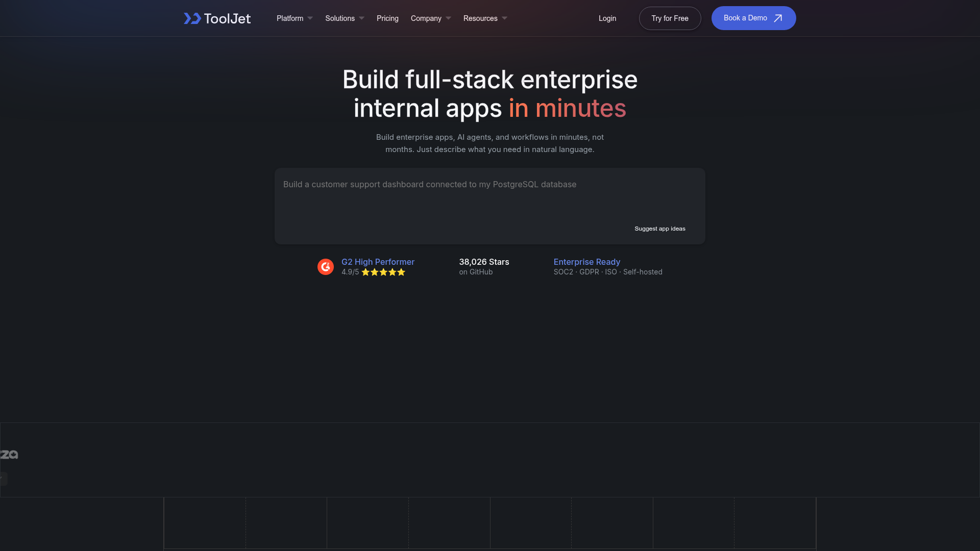Expand the Solutions dropdown arrow
The height and width of the screenshot is (551, 980).
click(361, 18)
